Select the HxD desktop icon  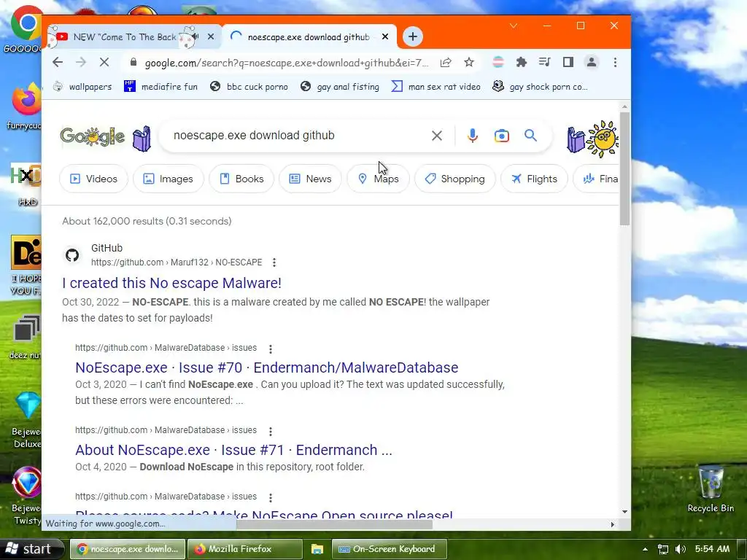(26, 184)
